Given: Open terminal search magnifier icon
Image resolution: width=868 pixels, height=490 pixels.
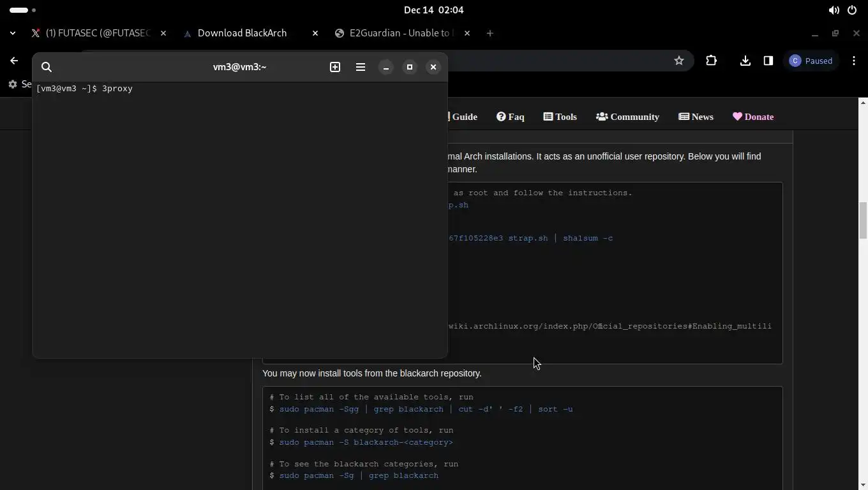Looking at the screenshot, I should [47, 67].
